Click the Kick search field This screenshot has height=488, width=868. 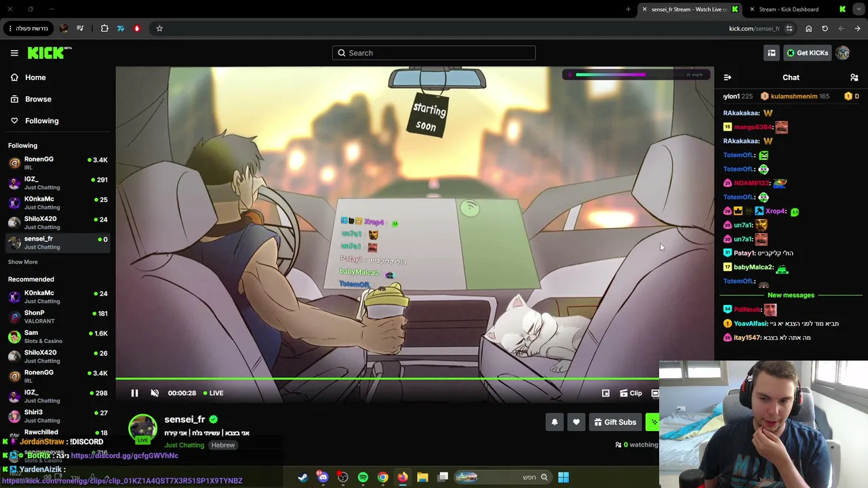coord(434,53)
